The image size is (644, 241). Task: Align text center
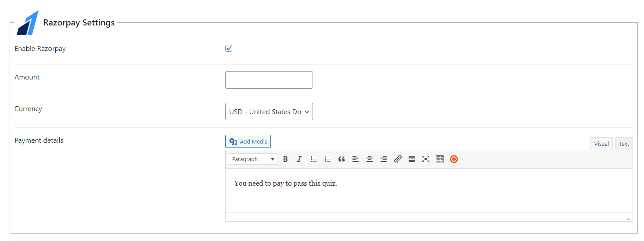[x=370, y=159]
